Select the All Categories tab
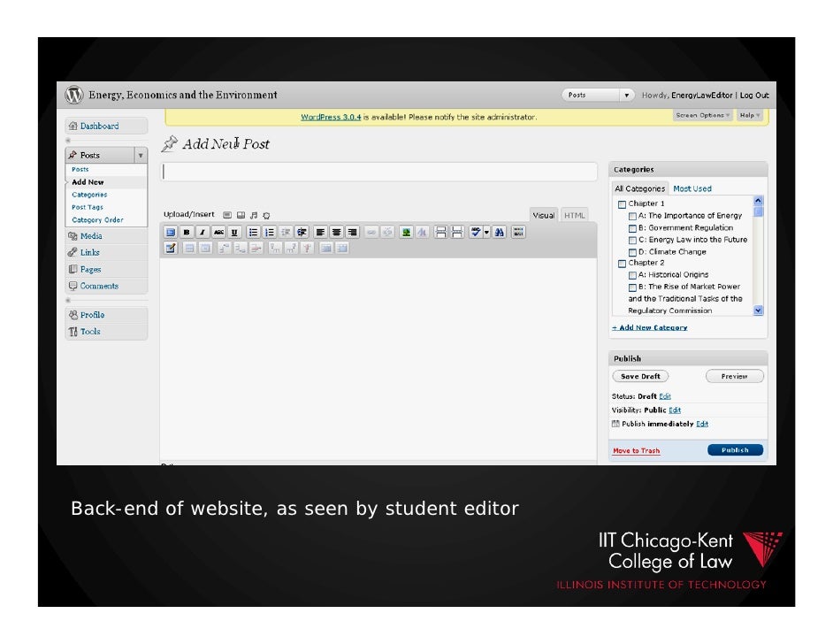The width and height of the screenshot is (833, 644). pyautogui.click(x=639, y=188)
